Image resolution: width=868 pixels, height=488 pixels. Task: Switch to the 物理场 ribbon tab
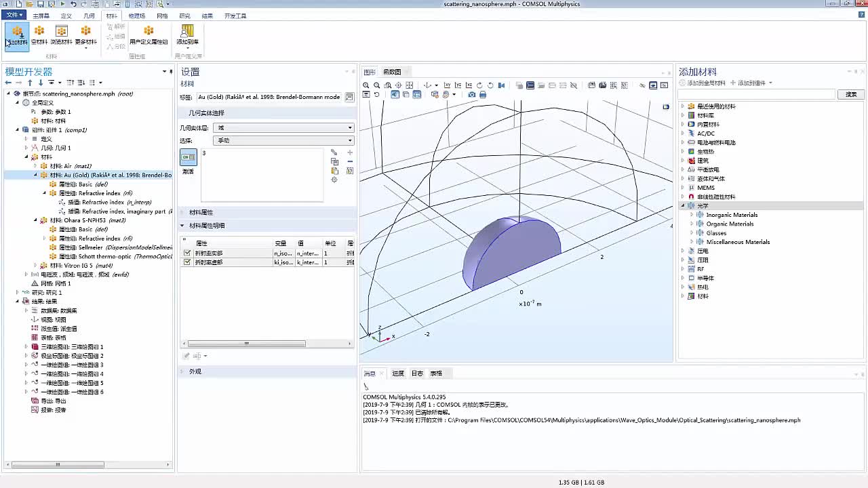[136, 16]
